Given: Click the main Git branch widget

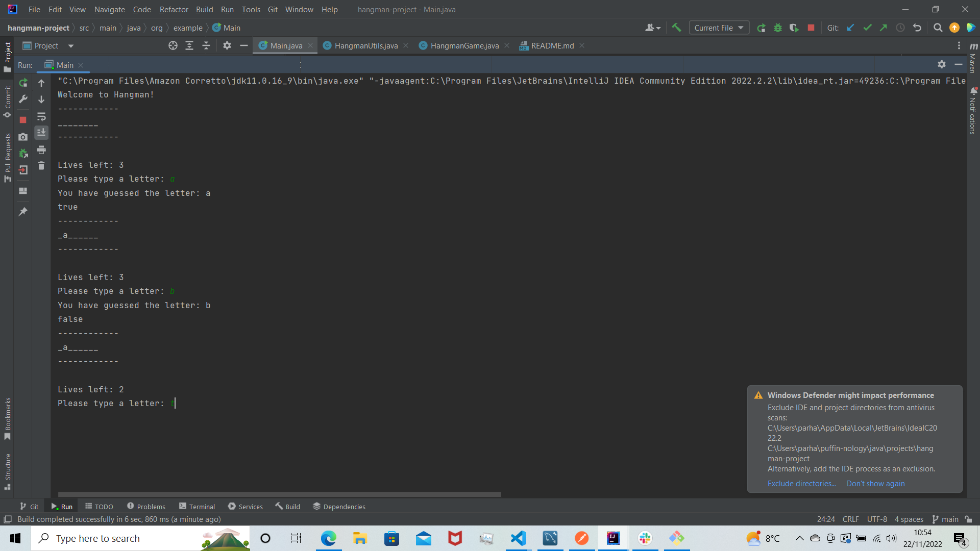Looking at the screenshot, I should (945, 519).
